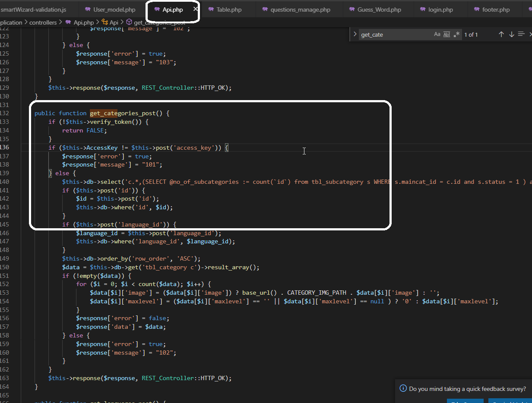532x403 pixels.
Task: Toggle Match Whole Word in find widget
Action: pyautogui.click(x=446, y=35)
